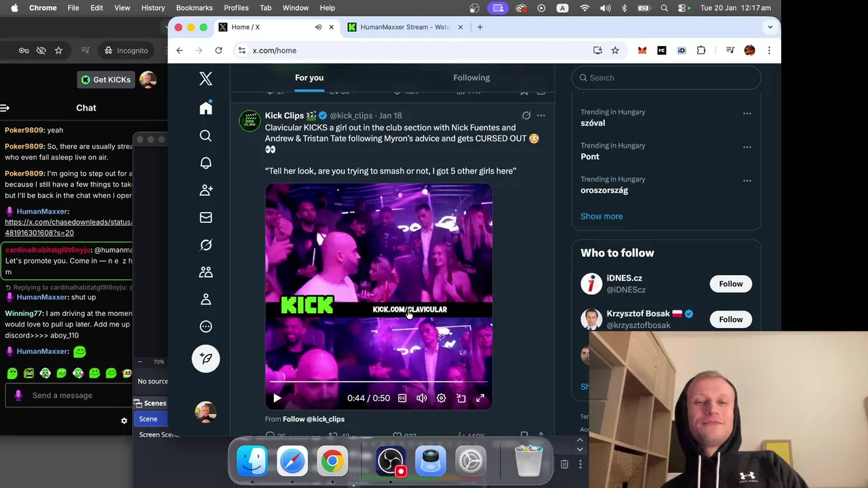Click the Grok icon on Kick Clips post
The height and width of the screenshot is (488, 868).
pos(526,115)
